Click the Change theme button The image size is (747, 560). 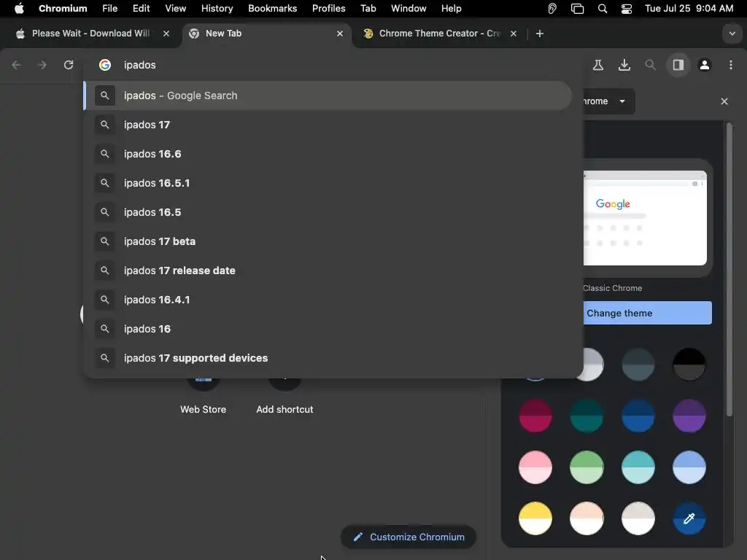point(648,313)
